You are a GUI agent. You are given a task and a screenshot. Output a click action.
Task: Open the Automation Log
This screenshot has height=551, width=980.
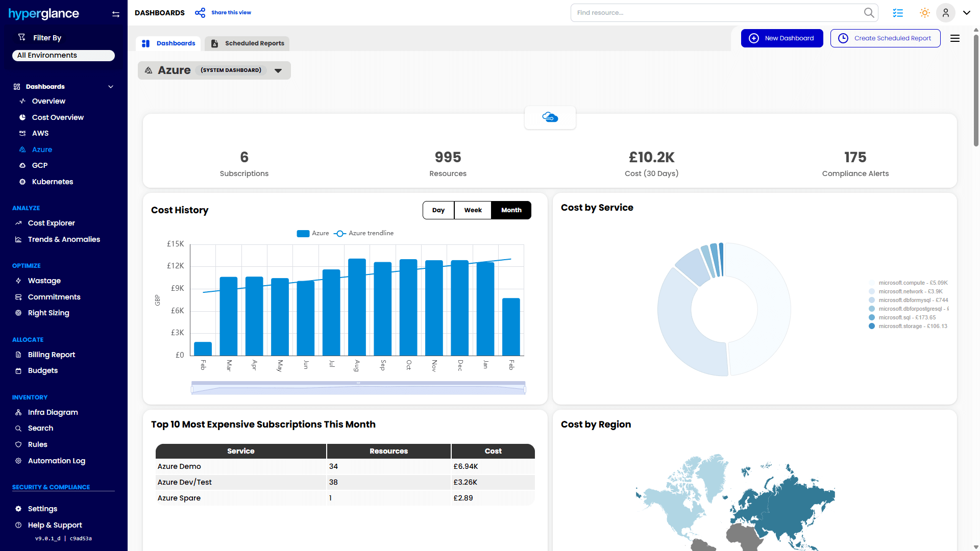coord(56,461)
